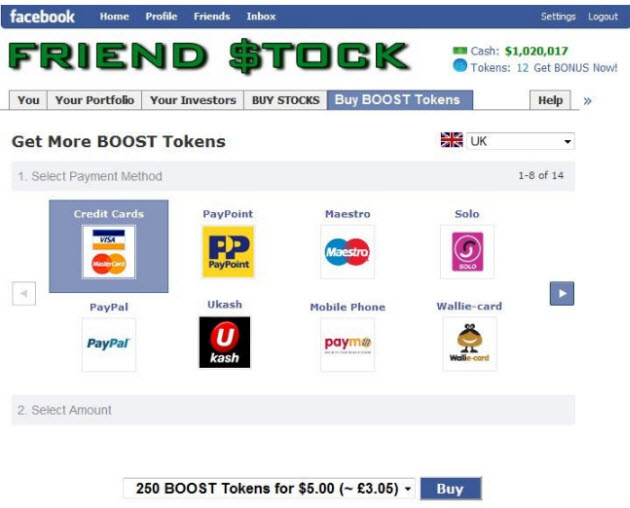Viewport: 630px width, 508px height.
Task: Select the Ukash payment icon
Action: click(x=225, y=342)
